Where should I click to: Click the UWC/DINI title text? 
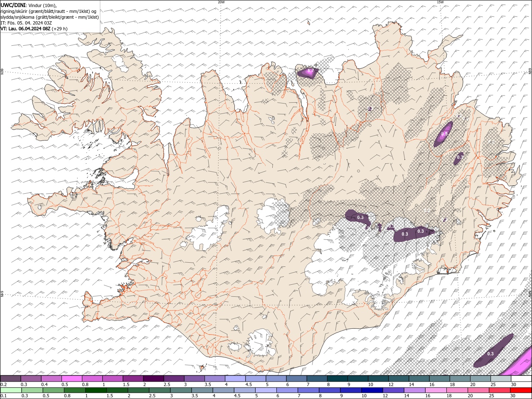13,5
